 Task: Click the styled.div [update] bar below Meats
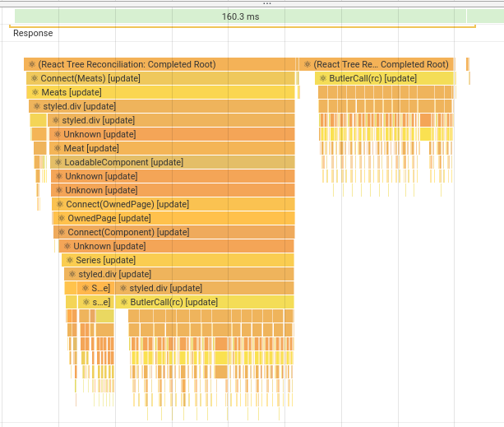pyautogui.click(x=162, y=106)
